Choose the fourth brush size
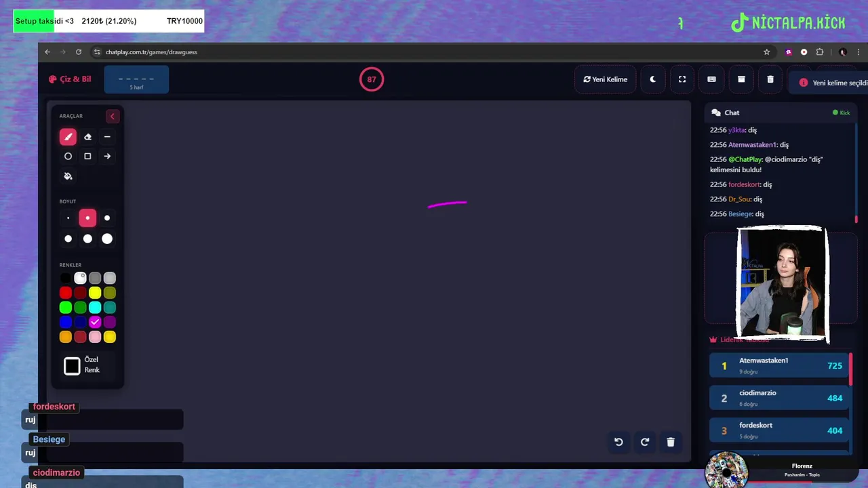 coord(68,239)
